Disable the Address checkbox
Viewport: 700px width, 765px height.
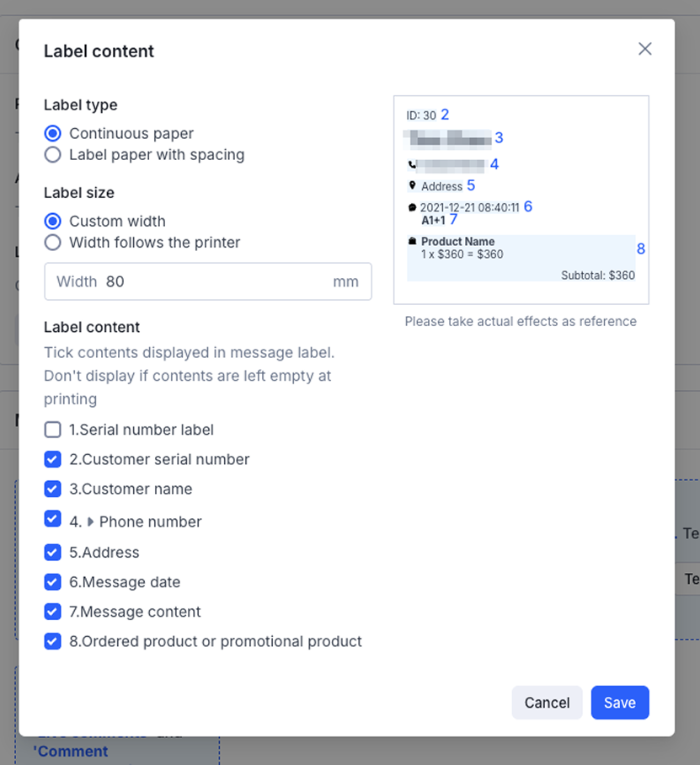(53, 553)
